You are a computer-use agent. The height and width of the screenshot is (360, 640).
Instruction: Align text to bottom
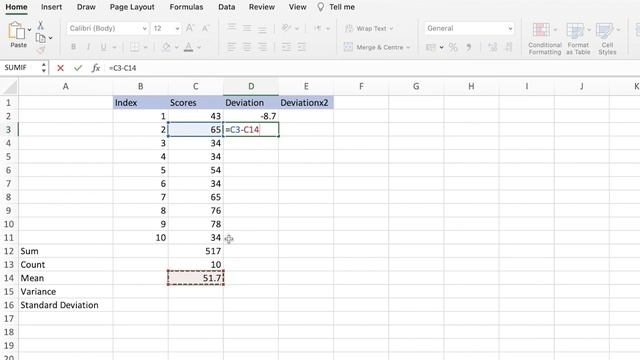(x=262, y=28)
